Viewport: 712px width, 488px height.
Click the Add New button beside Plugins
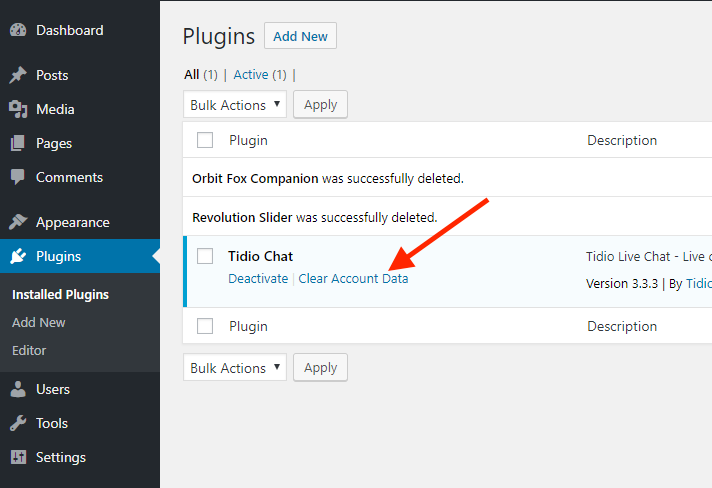tap(300, 36)
